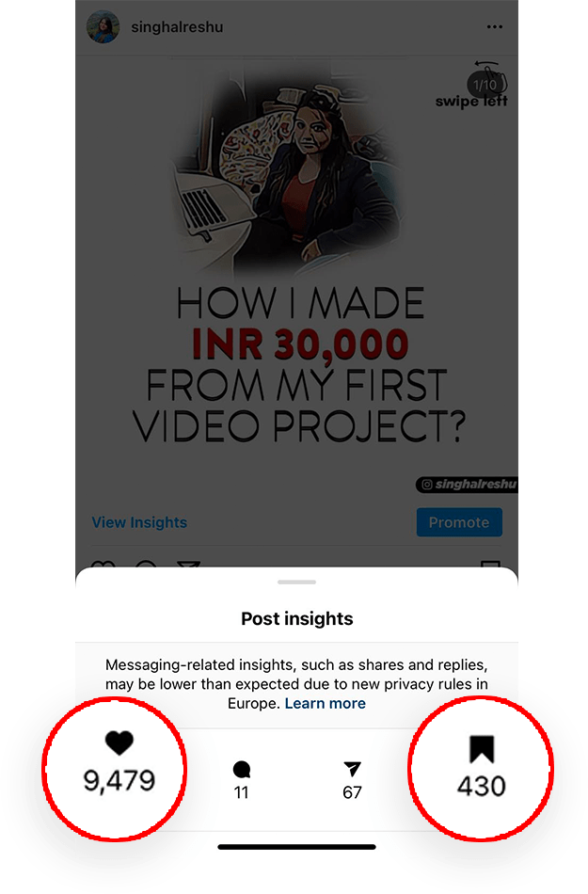Open singhalreshu profile picture
Viewport: 588px width, 894px height.
103,26
